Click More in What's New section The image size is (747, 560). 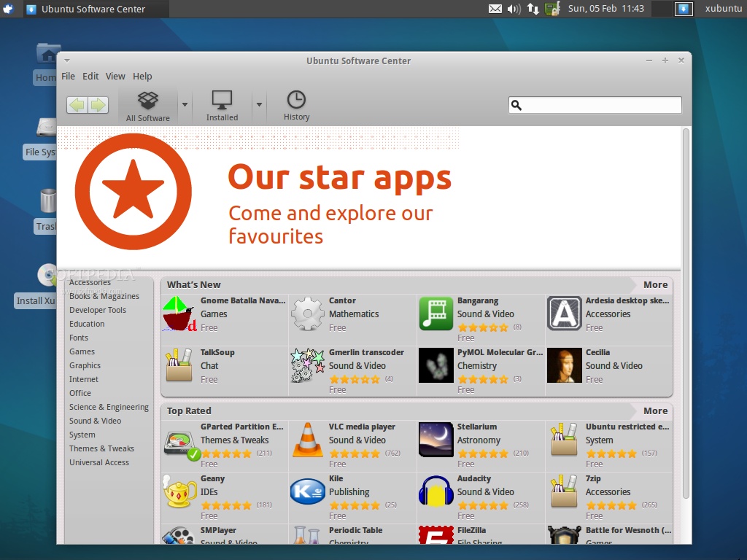pos(656,285)
